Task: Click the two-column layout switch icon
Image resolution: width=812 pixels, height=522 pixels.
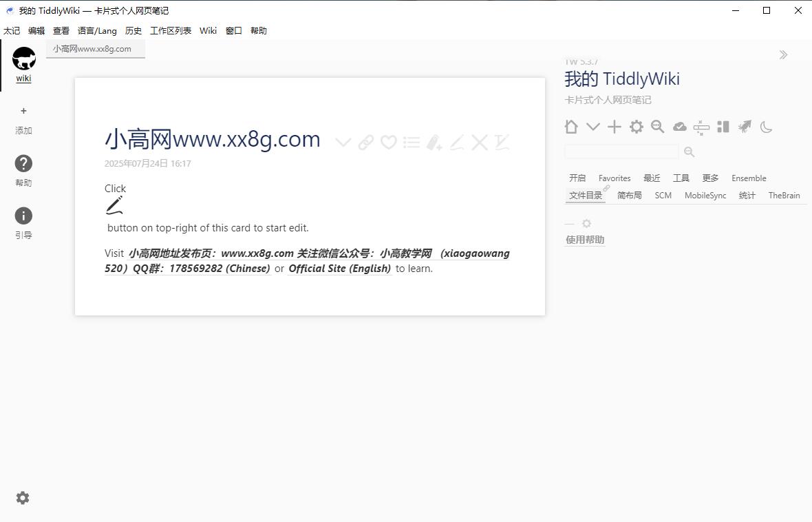Action: (723, 127)
